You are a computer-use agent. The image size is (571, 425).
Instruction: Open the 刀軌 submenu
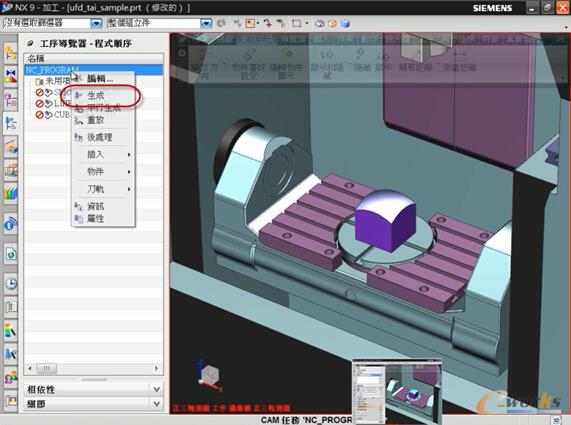pos(103,189)
